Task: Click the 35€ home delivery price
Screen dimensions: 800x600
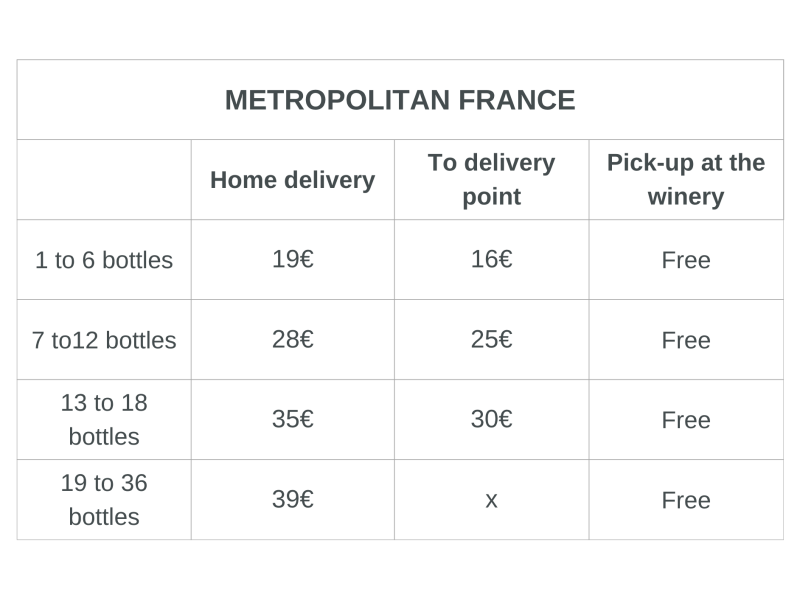Action: point(292,419)
